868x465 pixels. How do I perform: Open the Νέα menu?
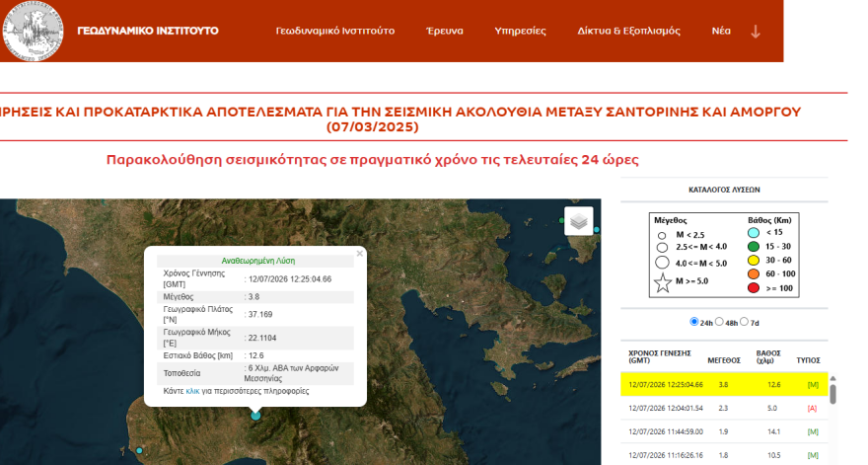click(721, 31)
